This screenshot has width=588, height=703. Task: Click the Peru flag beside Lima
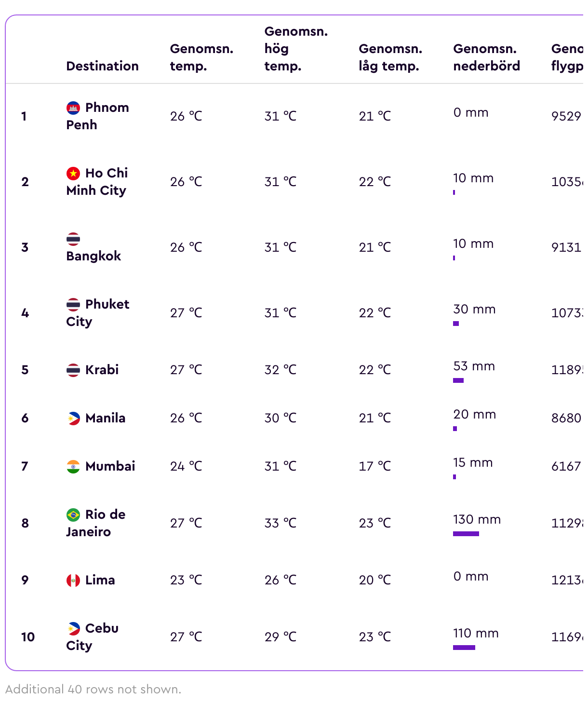(73, 580)
